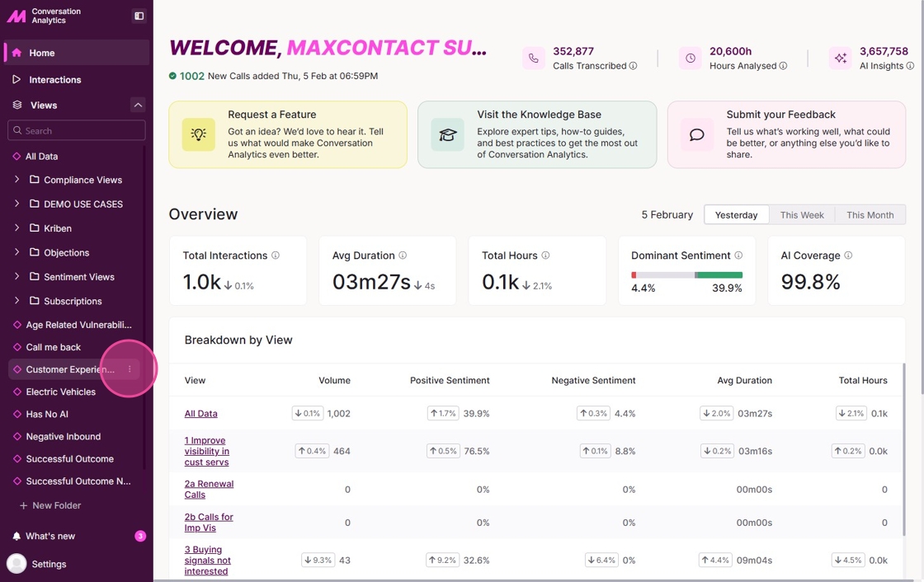Click New Folder in sidebar

[50, 505]
